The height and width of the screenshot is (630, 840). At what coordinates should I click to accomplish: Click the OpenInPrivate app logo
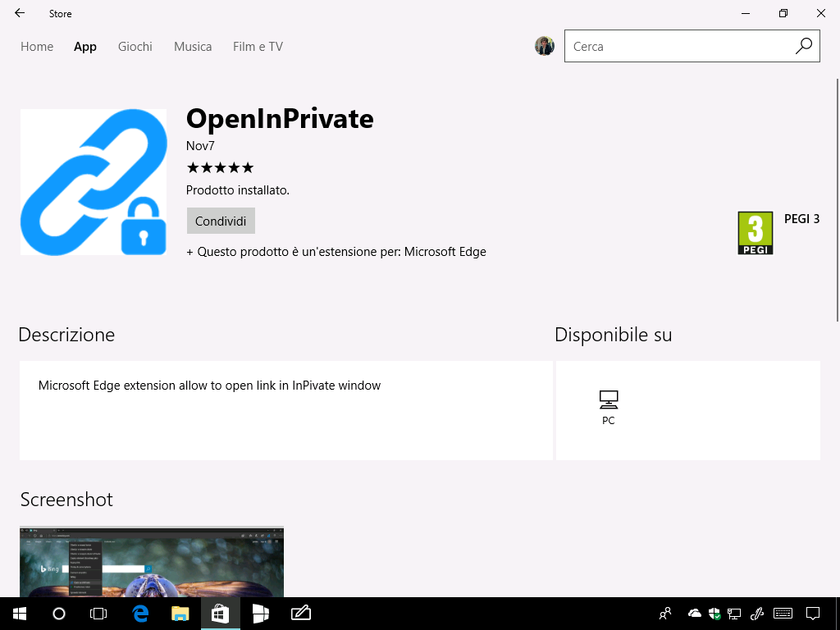click(x=94, y=182)
